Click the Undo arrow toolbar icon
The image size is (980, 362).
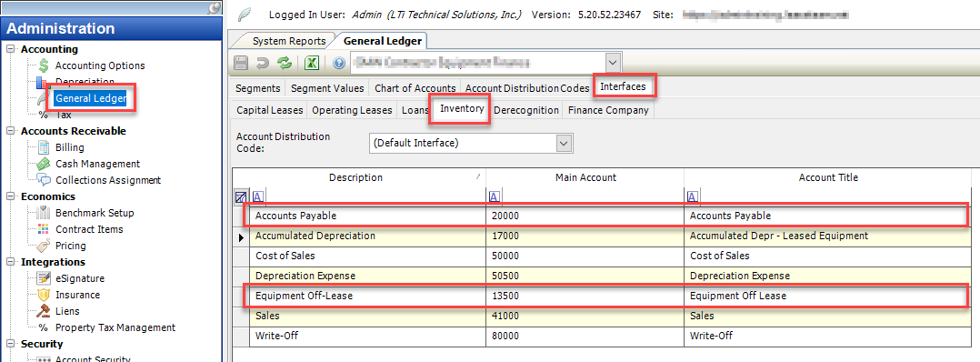(263, 63)
